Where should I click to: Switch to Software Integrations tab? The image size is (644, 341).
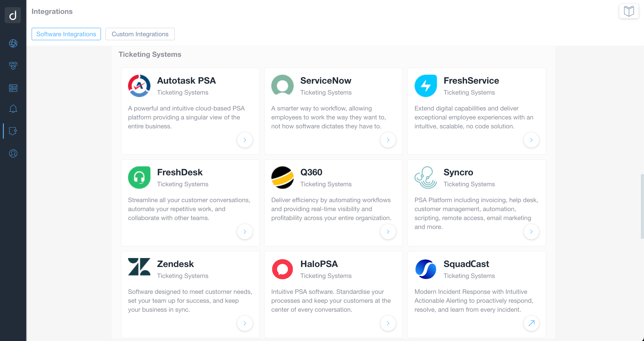tap(66, 34)
